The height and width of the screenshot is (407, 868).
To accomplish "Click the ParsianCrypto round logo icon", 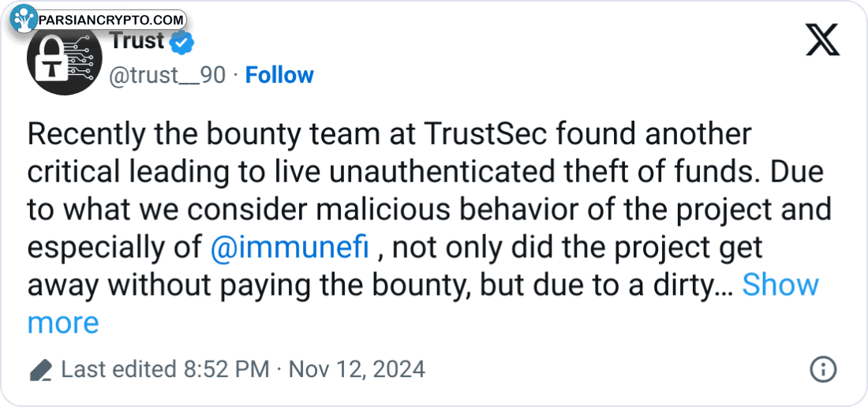I will point(24,17).
